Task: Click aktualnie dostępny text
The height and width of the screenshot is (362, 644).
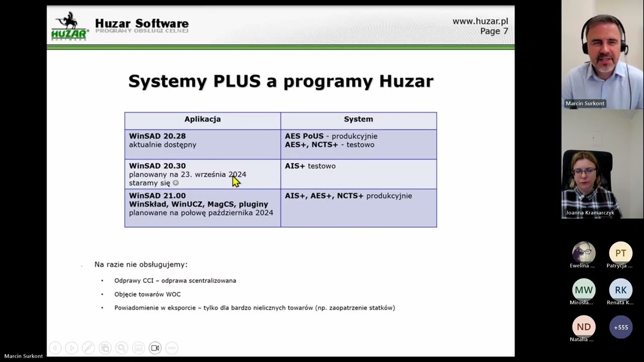Action: coord(163,145)
